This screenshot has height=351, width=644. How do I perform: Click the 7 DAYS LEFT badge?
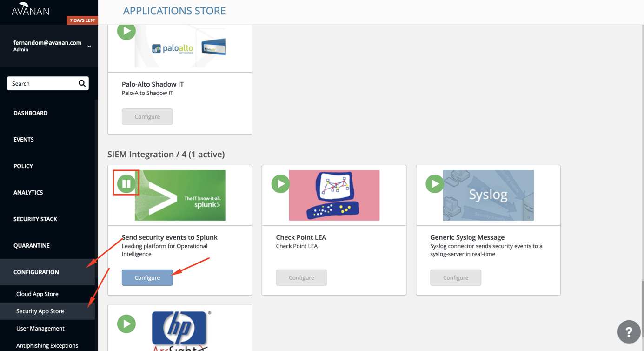coord(82,20)
